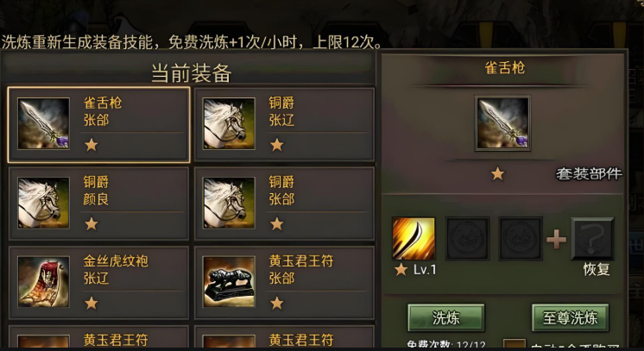Click the golden blade skill icon Lv.1
644x351 pixels.
tap(414, 239)
